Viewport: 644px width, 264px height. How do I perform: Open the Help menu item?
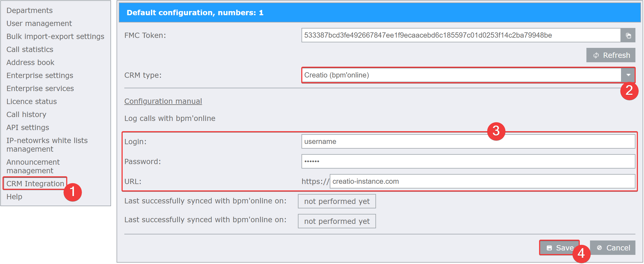tap(14, 197)
